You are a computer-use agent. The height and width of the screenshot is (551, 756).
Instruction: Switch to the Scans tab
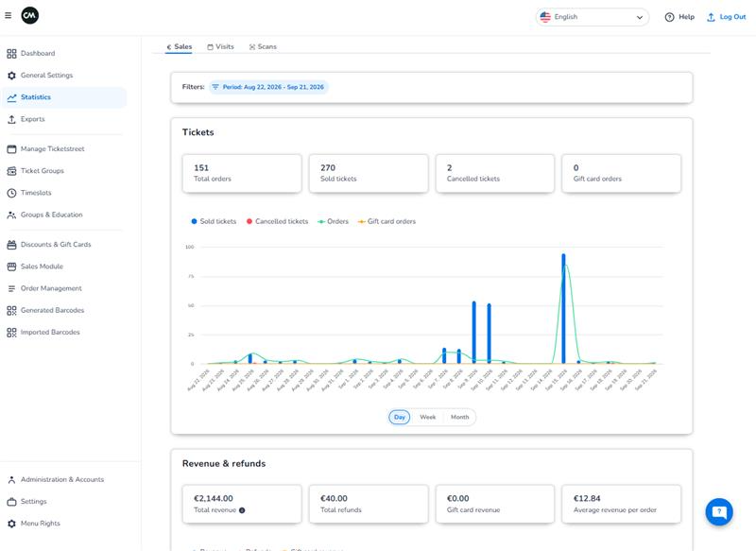coord(263,46)
